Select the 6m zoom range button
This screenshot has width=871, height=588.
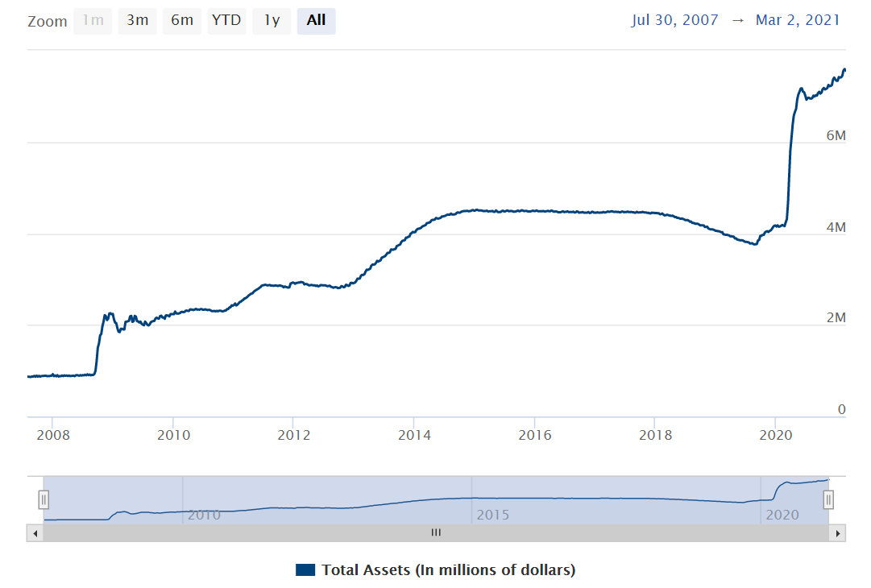pyautogui.click(x=182, y=21)
